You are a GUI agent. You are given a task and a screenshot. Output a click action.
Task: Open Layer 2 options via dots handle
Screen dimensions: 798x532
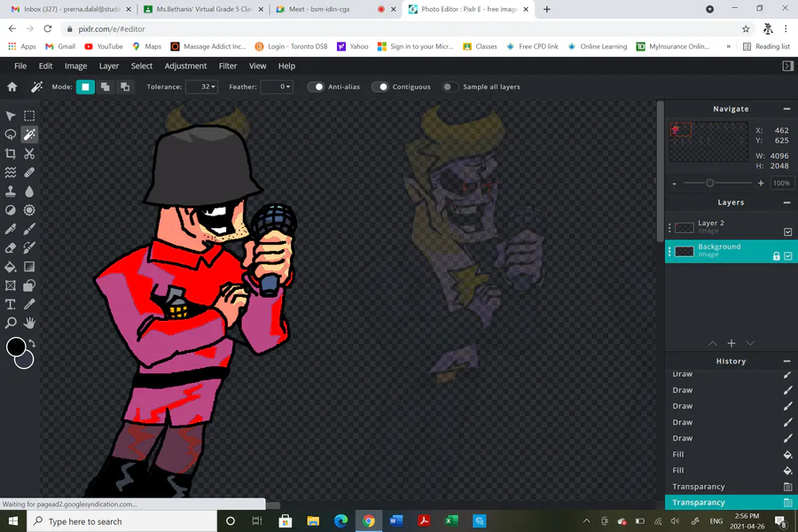(x=669, y=228)
